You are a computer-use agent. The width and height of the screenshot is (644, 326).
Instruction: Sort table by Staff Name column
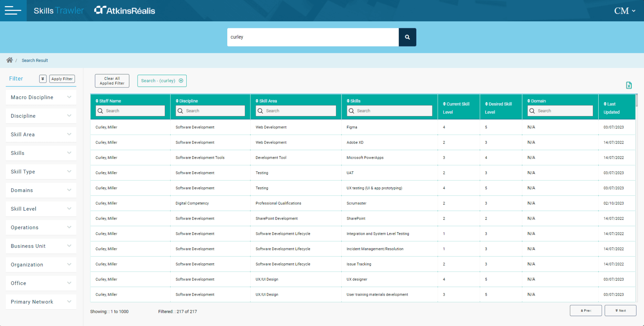click(x=108, y=101)
